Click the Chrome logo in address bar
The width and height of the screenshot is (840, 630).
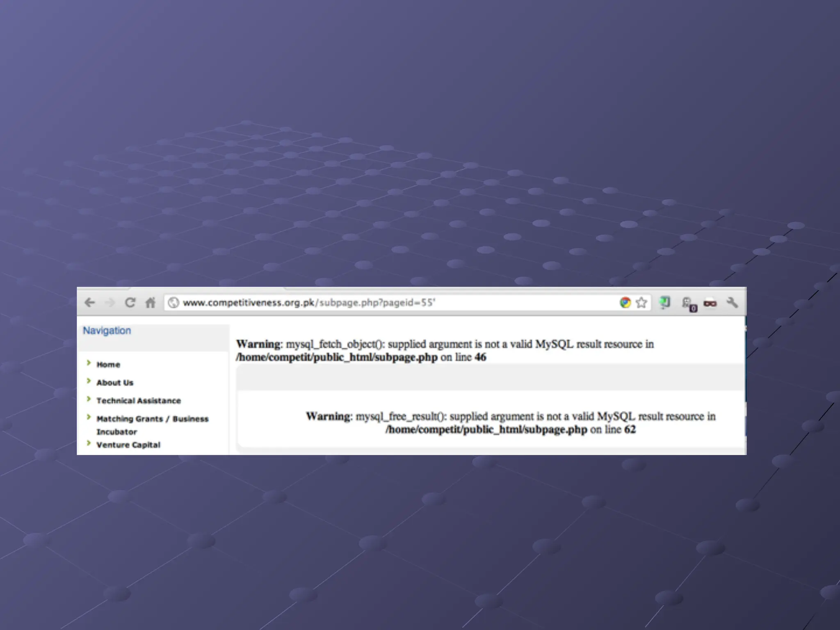[x=625, y=303]
